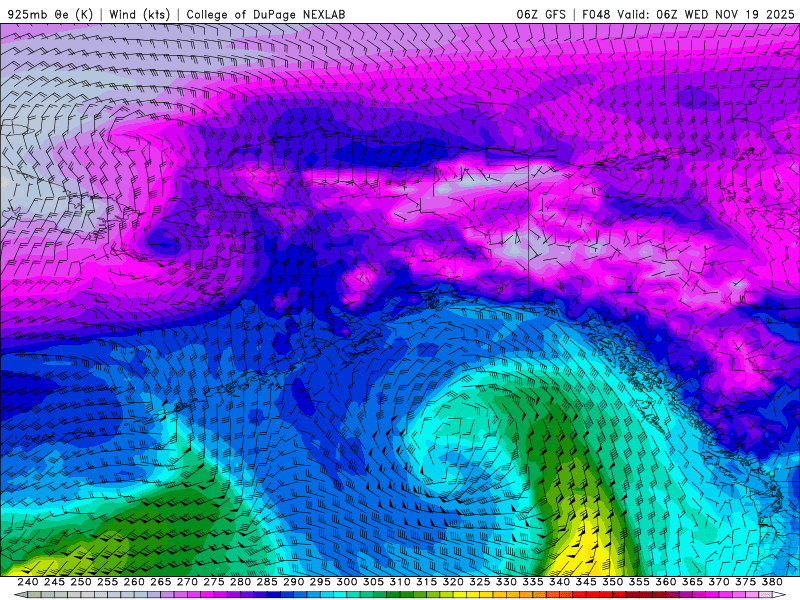800x600 pixels.
Task: Select the 370 value on the color scale
Action: [719, 582]
